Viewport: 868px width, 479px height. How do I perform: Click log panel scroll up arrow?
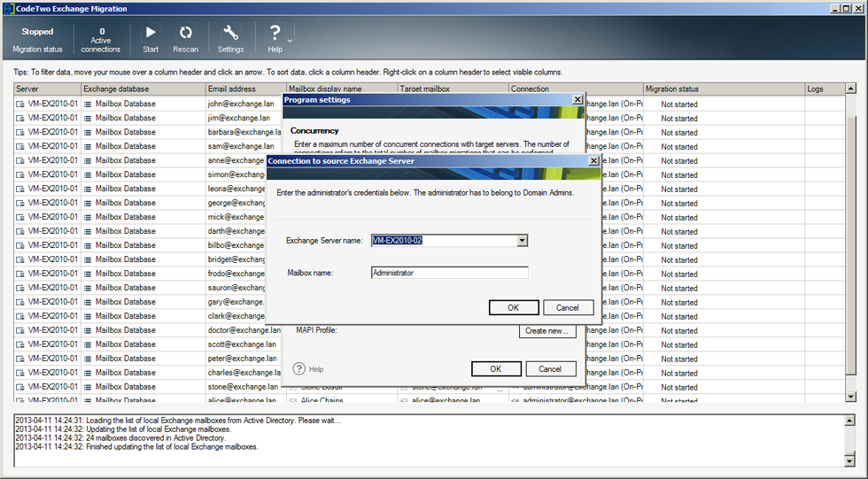849,421
